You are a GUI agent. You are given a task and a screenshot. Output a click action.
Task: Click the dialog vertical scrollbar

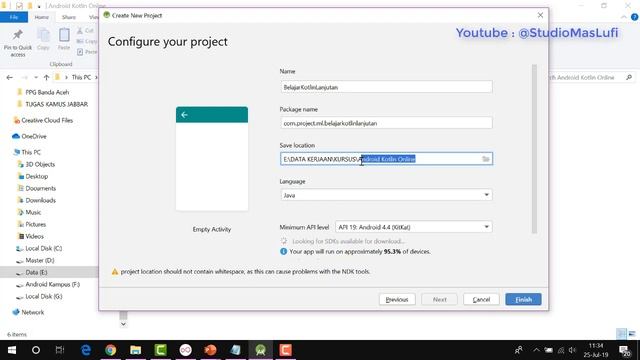(x=534, y=149)
